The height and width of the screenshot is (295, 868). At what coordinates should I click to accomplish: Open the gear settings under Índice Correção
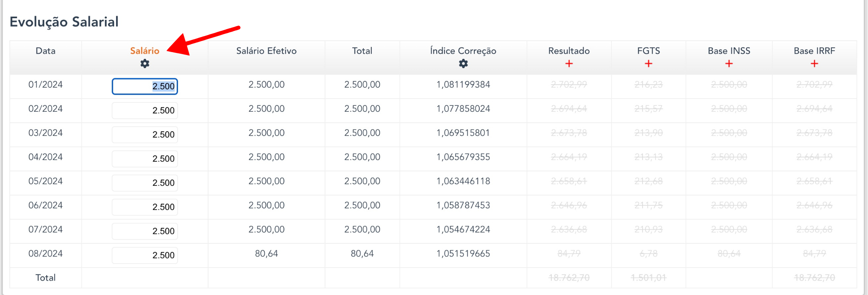click(x=463, y=64)
